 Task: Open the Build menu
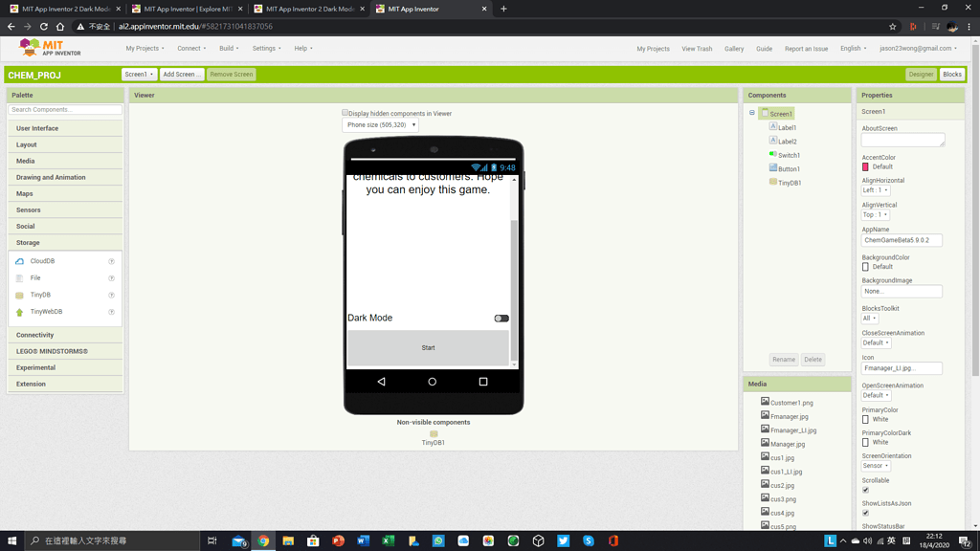pos(226,47)
